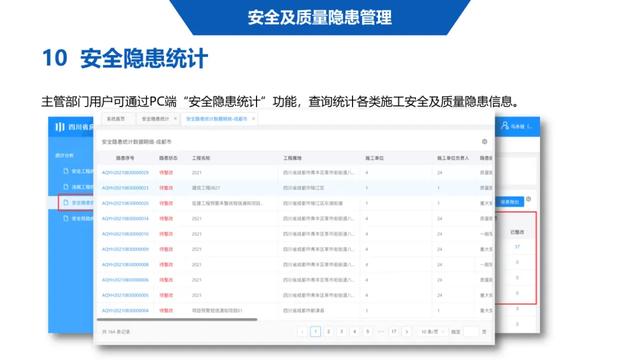This screenshot has height=360, width=640.
Task: Click the 施工单位负责人 column header
Action: pos(453,158)
